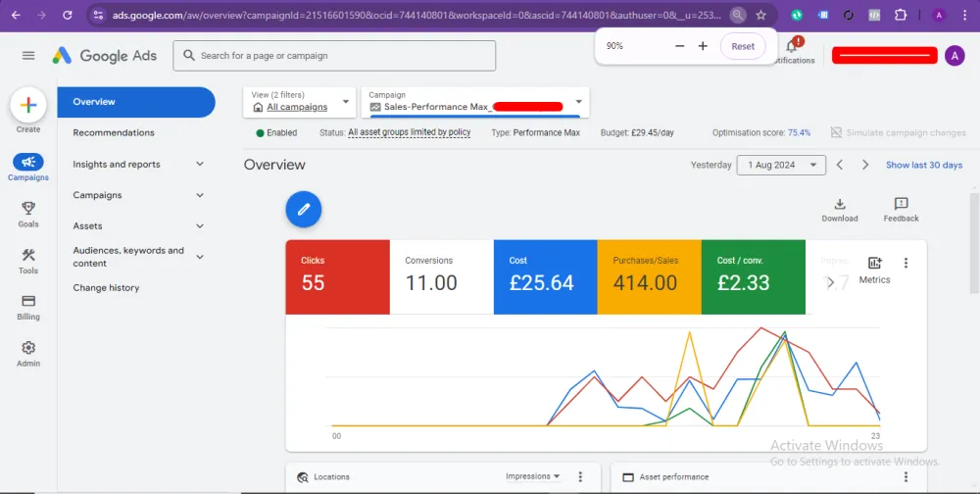Click the campaign search field

tap(334, 56)
